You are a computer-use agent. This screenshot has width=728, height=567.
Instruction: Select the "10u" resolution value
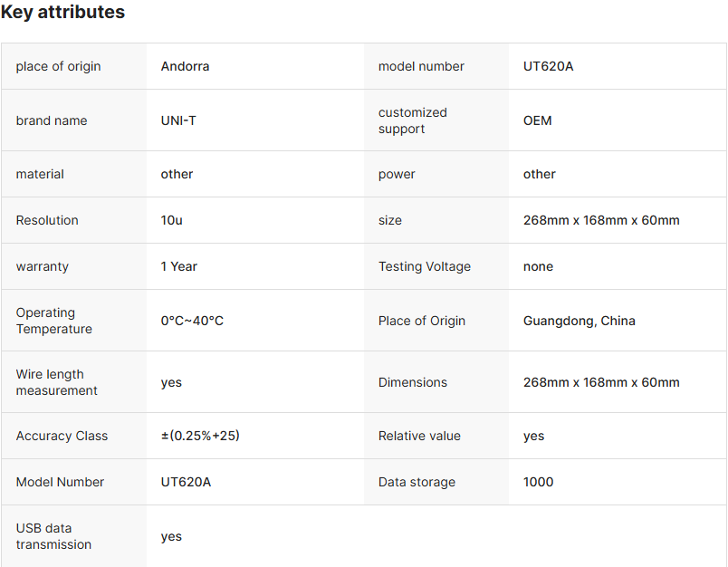(172, 220)
